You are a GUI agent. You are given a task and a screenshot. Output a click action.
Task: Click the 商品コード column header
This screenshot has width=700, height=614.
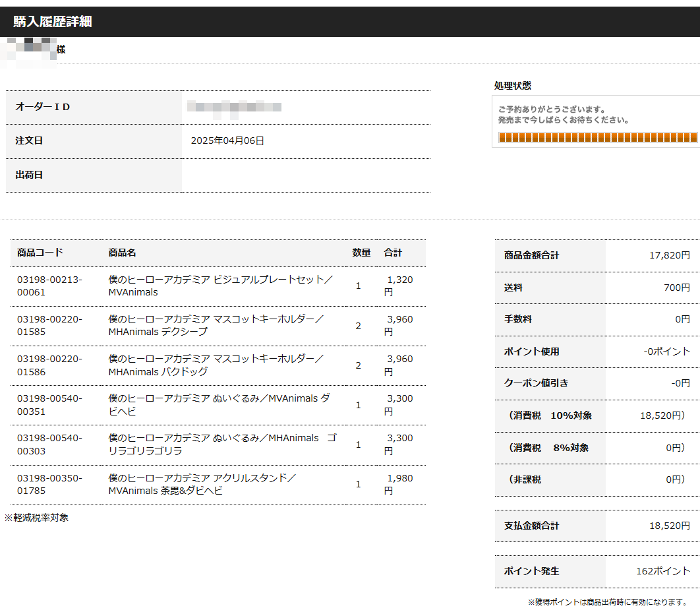pyautogui.click(x=40, y=253)
